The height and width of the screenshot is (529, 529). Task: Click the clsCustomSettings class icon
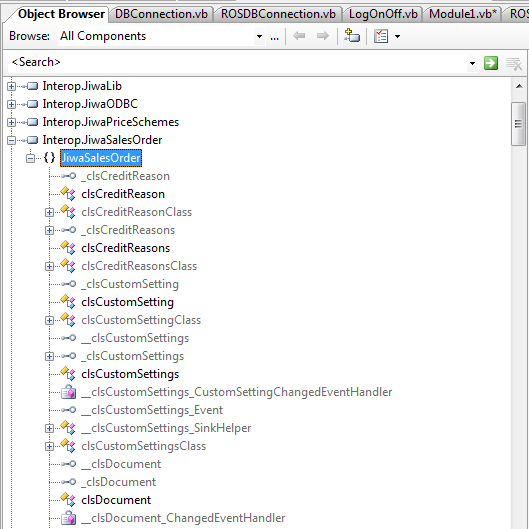(68, 373)
